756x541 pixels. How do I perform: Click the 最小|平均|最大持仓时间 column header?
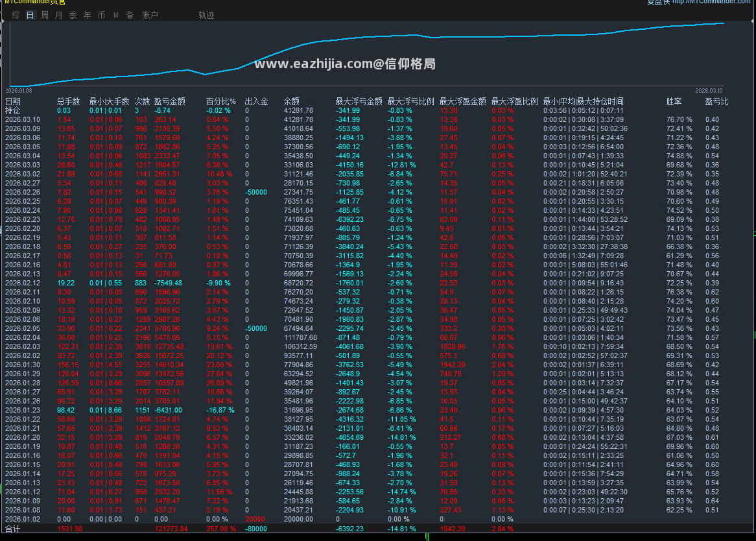[x=584, y=101]
